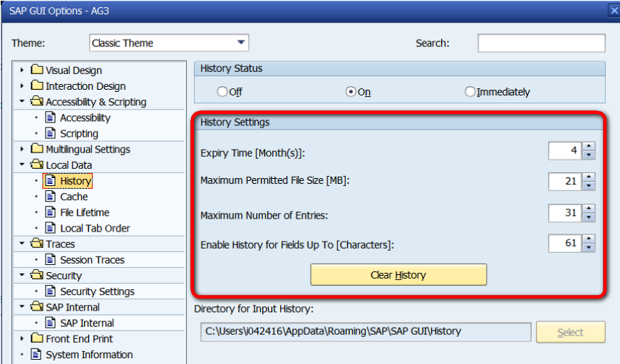Click the Security Settings page icon
The width and height of the screenshot is (620, 364).
pos(50,291)
